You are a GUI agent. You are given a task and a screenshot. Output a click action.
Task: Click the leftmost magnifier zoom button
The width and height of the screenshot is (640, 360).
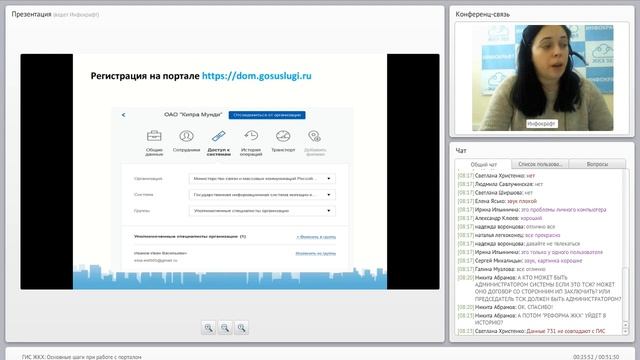(209, 327)
